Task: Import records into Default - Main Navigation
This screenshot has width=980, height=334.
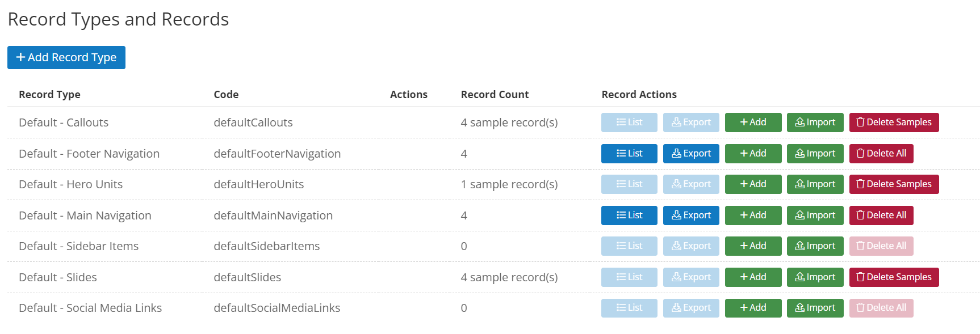Action: coord(815,215)
